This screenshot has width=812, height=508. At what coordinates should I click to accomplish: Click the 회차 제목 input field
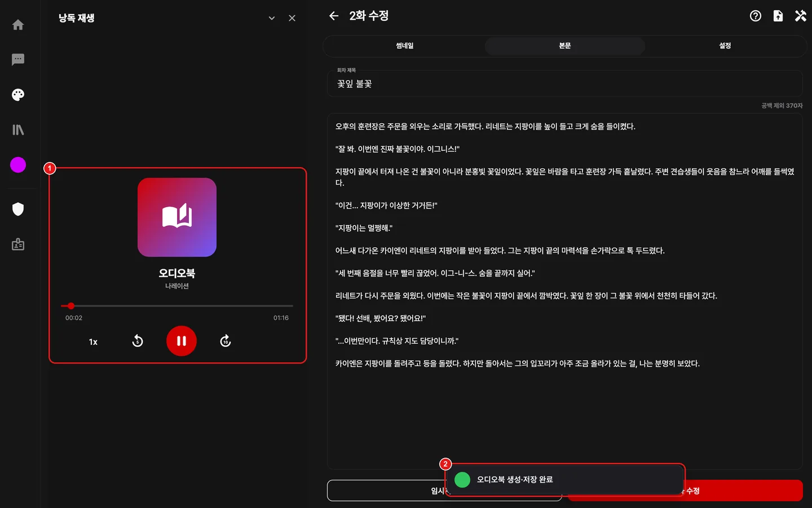[x=565, y=84]
